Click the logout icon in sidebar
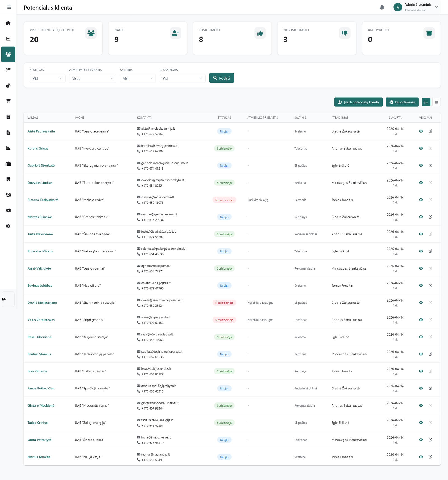This screenshot has width=448, height=480. coord(4,299)
